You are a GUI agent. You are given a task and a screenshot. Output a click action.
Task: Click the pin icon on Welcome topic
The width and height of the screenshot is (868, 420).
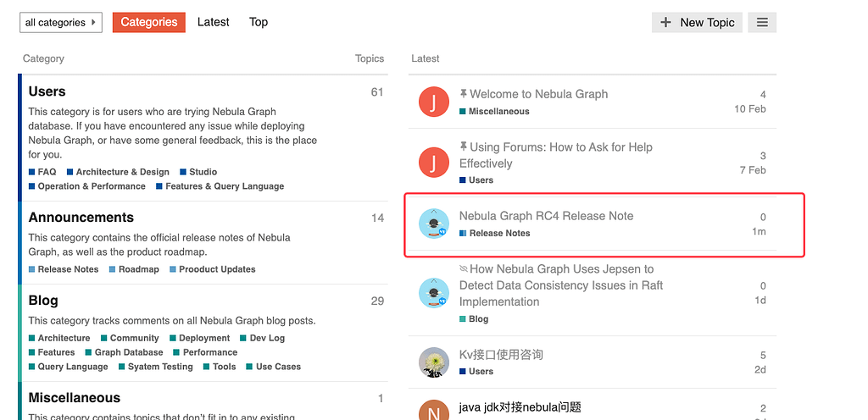pyautogui.click(x=464, y=94)
